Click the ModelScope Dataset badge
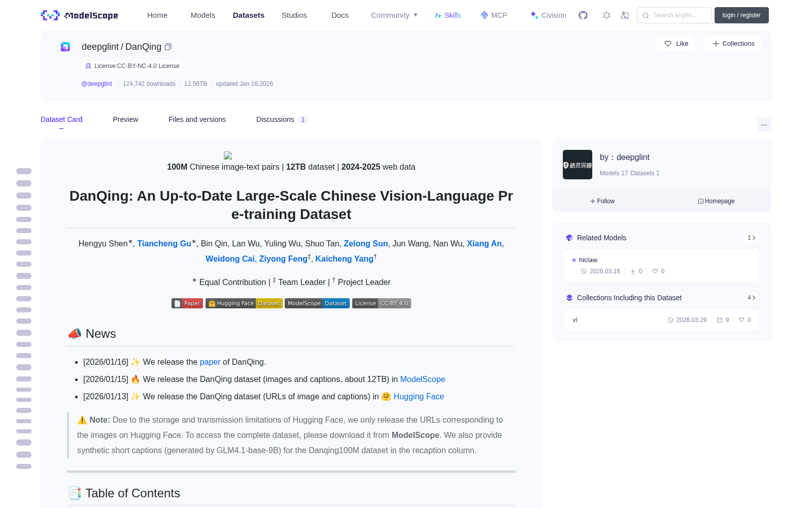The width and height of the screenshot is (812, 508). [317, 303]
